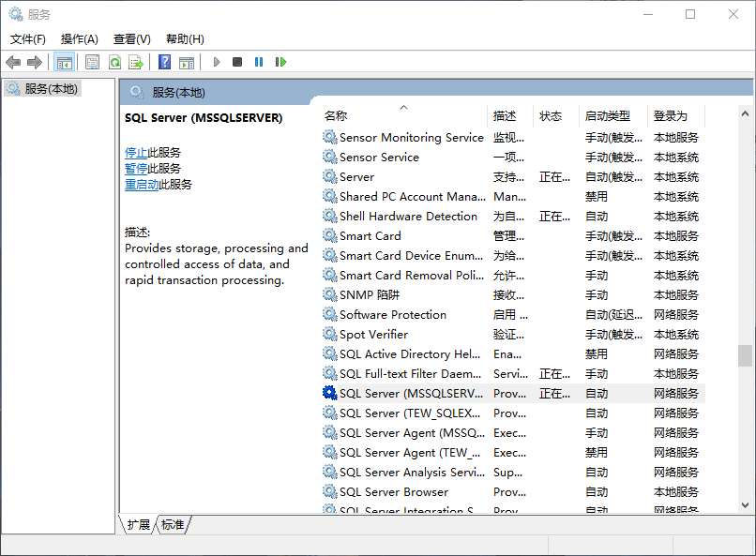Image resolution: width=756 pixels, height=556 pixels.
Task: Click the export list toolbar icon
Action: point(136,62)
